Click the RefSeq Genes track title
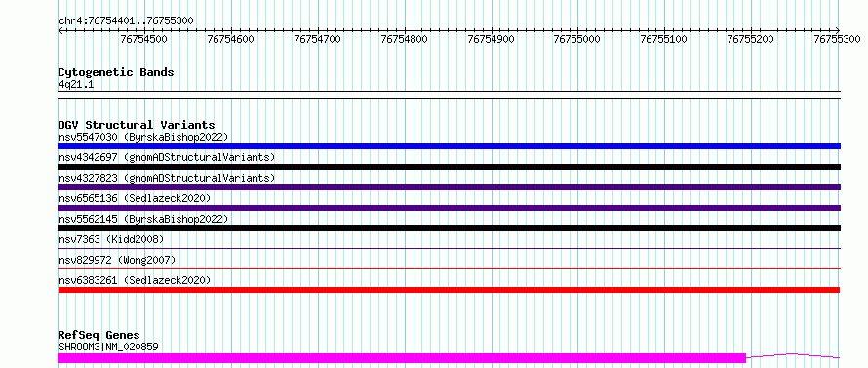Screen dimensions: 868x368 tap(99, 336)
